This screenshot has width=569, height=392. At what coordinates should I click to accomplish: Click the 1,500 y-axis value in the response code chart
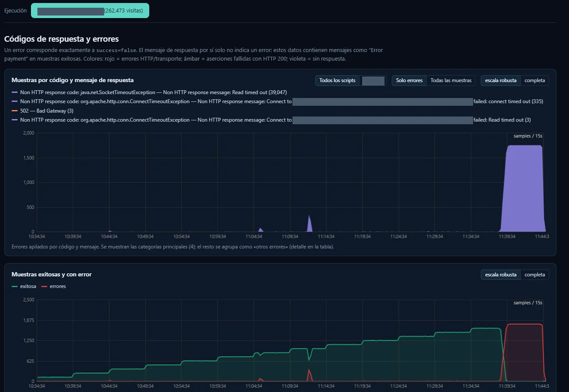[x=28, y=158]
